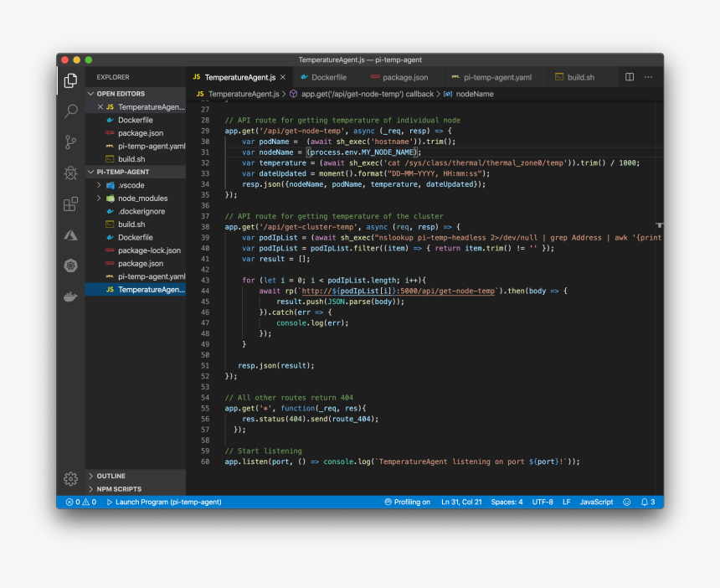Place cursor on 'var result = [];' line

pos(276,259)
